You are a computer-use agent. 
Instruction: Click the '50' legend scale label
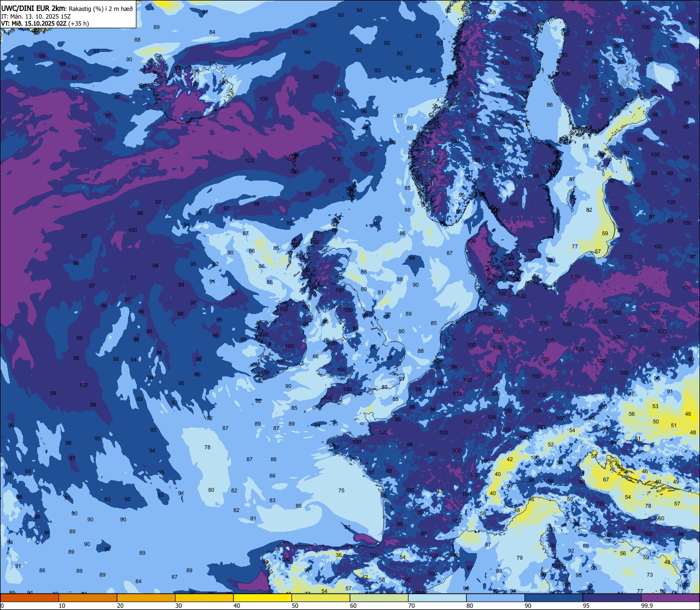coord(295,606)
